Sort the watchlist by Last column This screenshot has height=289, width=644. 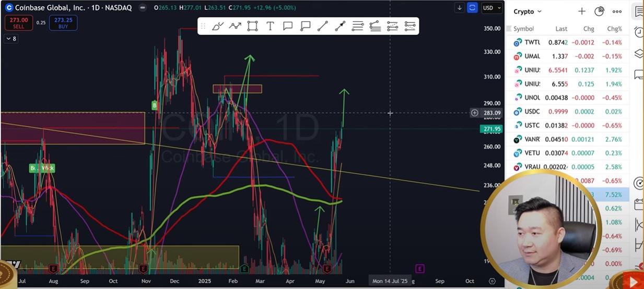[x=561, y=29]
